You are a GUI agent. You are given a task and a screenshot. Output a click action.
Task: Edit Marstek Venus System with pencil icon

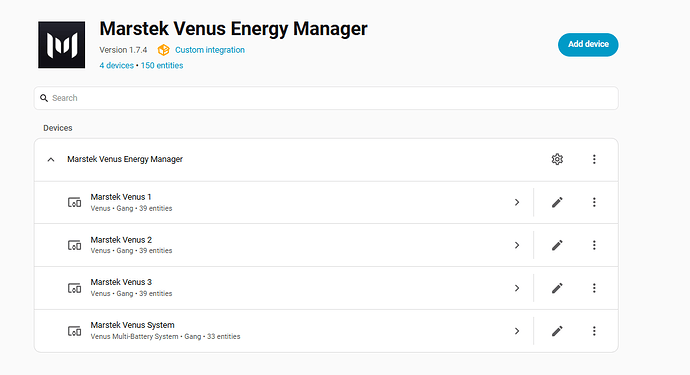[x=557, y=331]
